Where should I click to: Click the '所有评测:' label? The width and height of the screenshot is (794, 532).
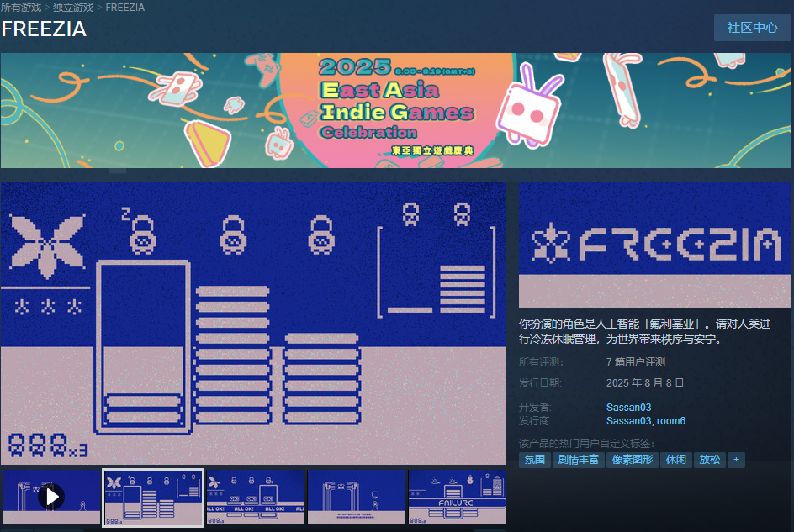pyautogui.click(x=541, y=362)
